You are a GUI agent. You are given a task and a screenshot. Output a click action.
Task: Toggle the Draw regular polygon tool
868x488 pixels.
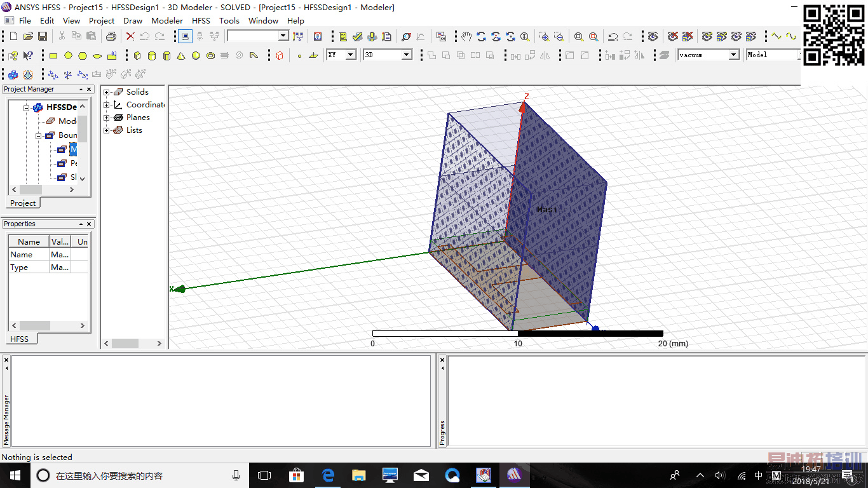[x=83, y=56]
